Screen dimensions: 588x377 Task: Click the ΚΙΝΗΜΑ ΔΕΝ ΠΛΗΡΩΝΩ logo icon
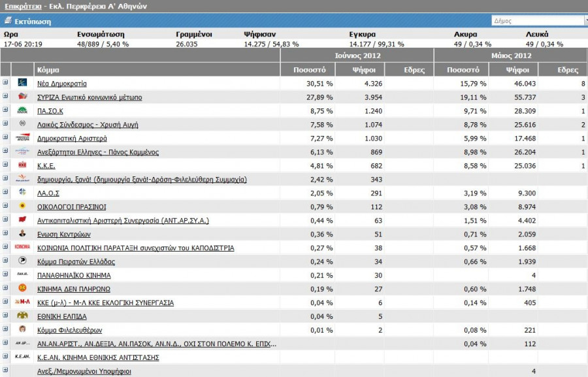[x=22, y=289]
